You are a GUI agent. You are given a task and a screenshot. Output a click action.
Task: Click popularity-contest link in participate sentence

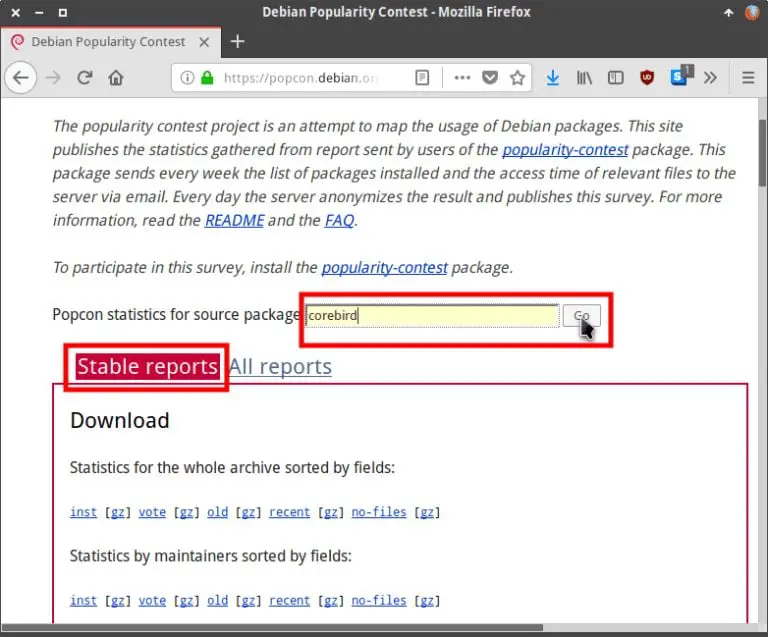pyautogui.click(x=384, y=267)
